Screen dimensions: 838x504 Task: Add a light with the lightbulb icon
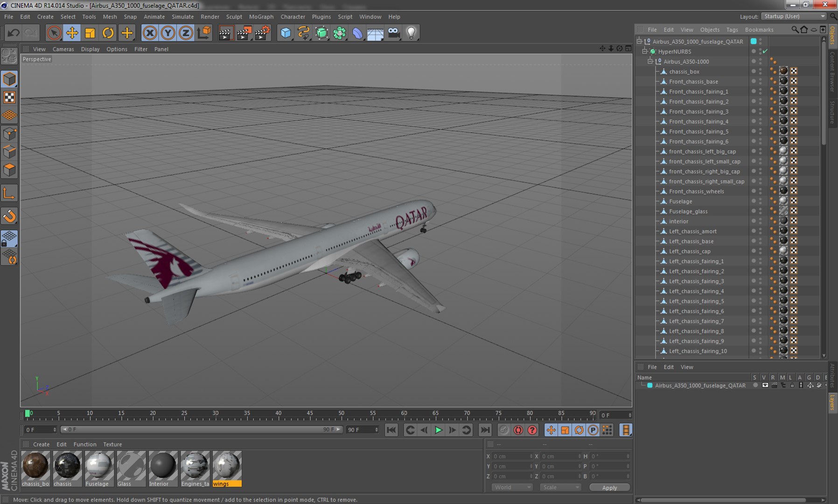[411, 33]
